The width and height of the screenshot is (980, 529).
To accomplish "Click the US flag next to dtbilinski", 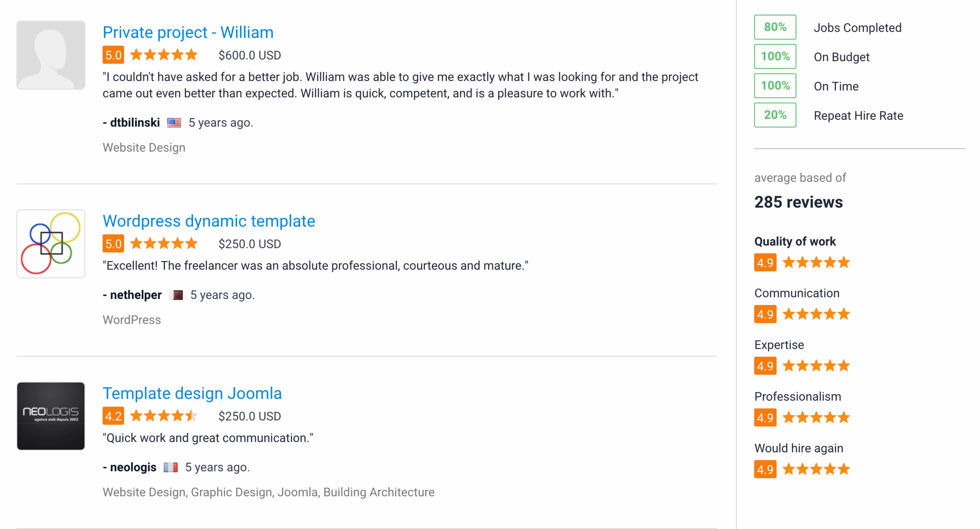I will (x=174, y=123).
